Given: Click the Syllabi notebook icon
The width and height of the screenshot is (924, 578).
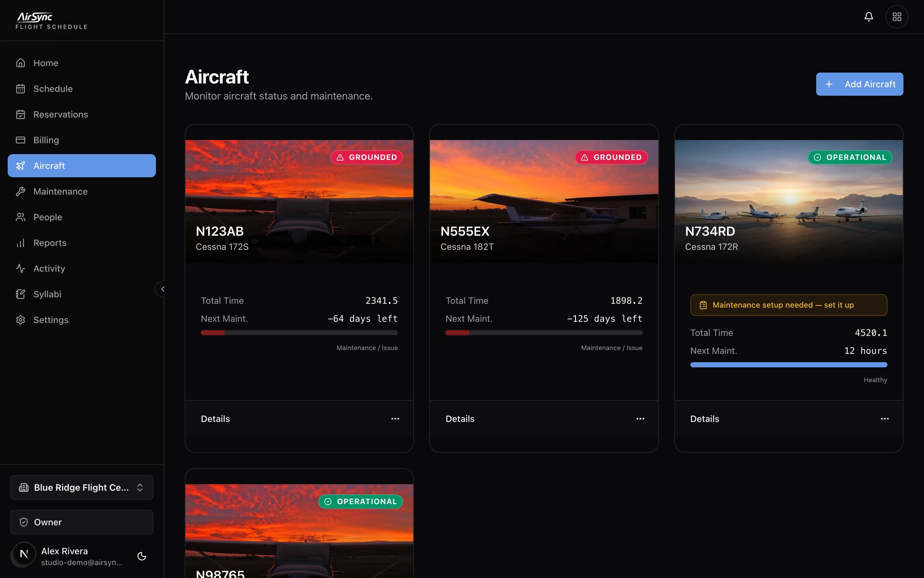Looking at the screenshot, I should tap(21, 294).
